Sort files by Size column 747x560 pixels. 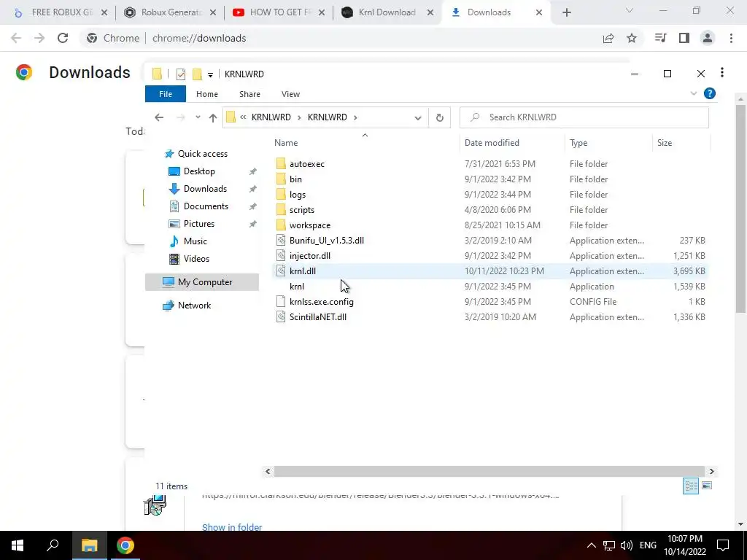tap(664, 143)
